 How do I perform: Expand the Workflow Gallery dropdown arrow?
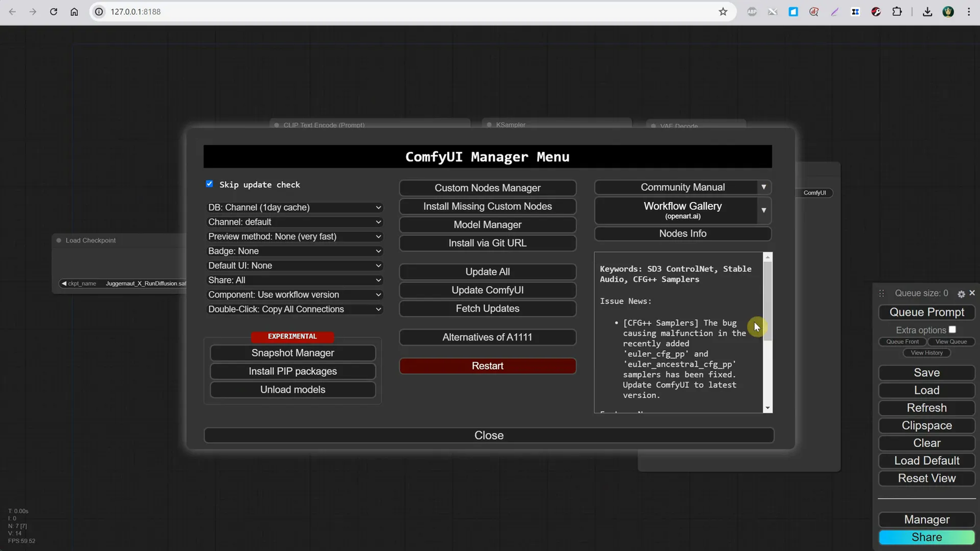[764, 211]
